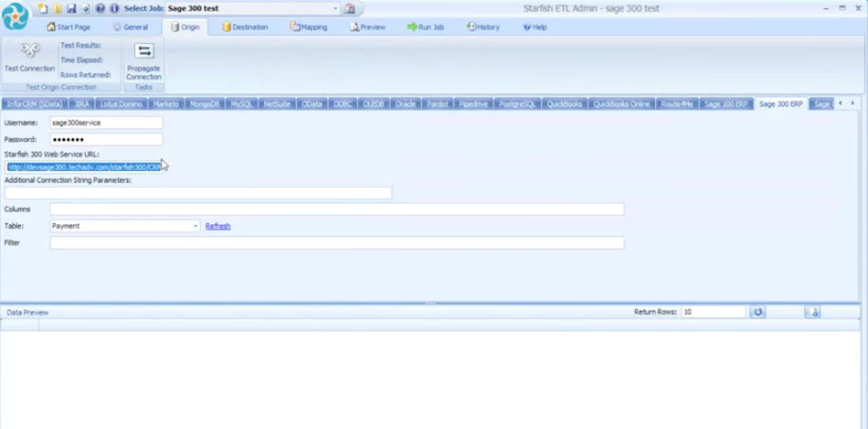Click into the Password field
Screen dimensions: 868x429
pos(106,139)
